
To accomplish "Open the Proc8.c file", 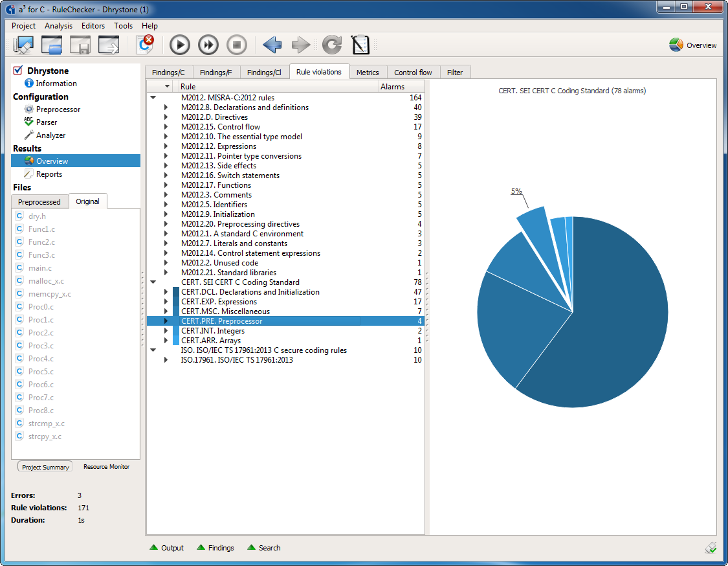I will point(41,411).
